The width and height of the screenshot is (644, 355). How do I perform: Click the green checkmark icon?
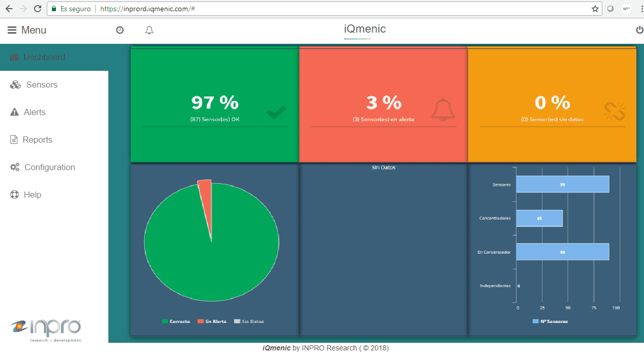coord(276,112)
